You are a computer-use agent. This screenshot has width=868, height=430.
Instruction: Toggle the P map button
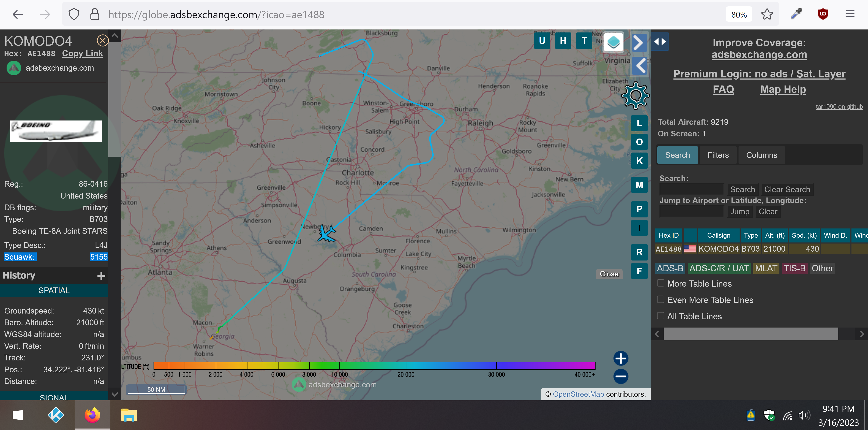639,209
